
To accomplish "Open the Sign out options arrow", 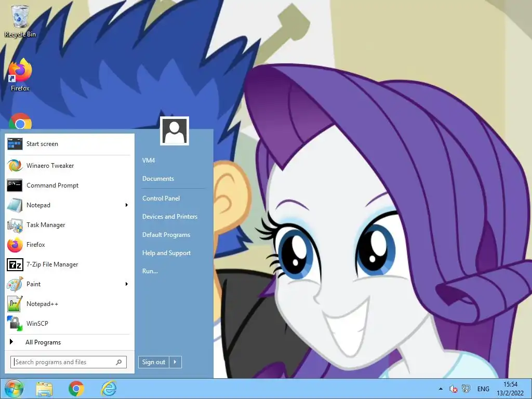I will pyautogui.click(x=175, y=362).
